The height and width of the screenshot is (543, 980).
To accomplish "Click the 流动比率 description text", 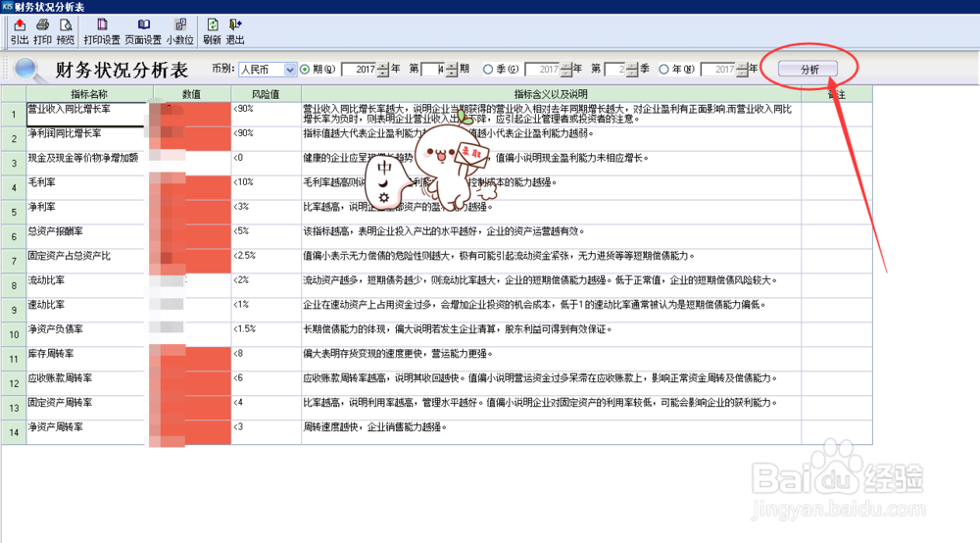I will (x=540, y=280).
